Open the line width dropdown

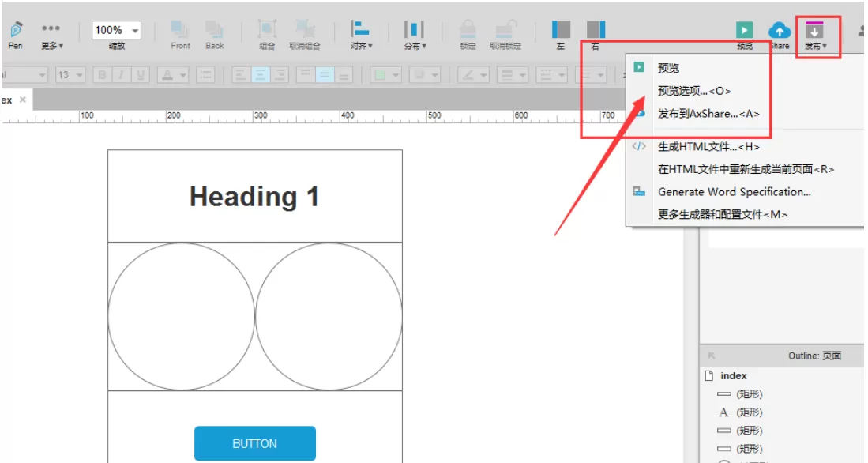[x=512, y=75]
